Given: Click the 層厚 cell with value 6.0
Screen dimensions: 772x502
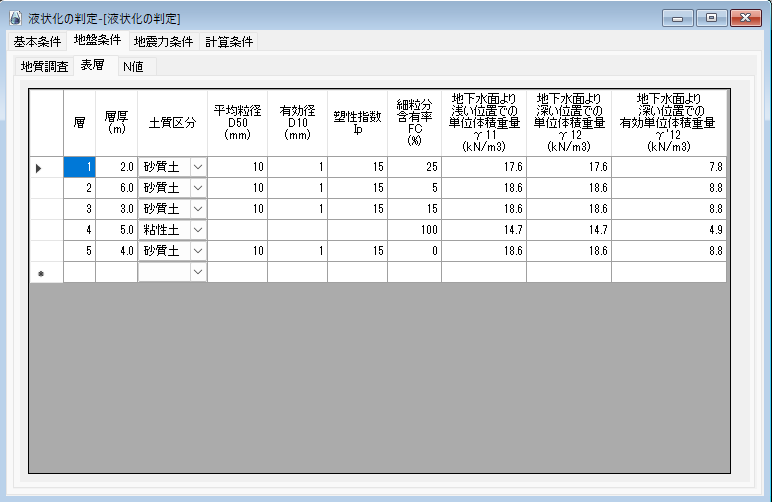Looking at the screenshot, I should point(116,188).
